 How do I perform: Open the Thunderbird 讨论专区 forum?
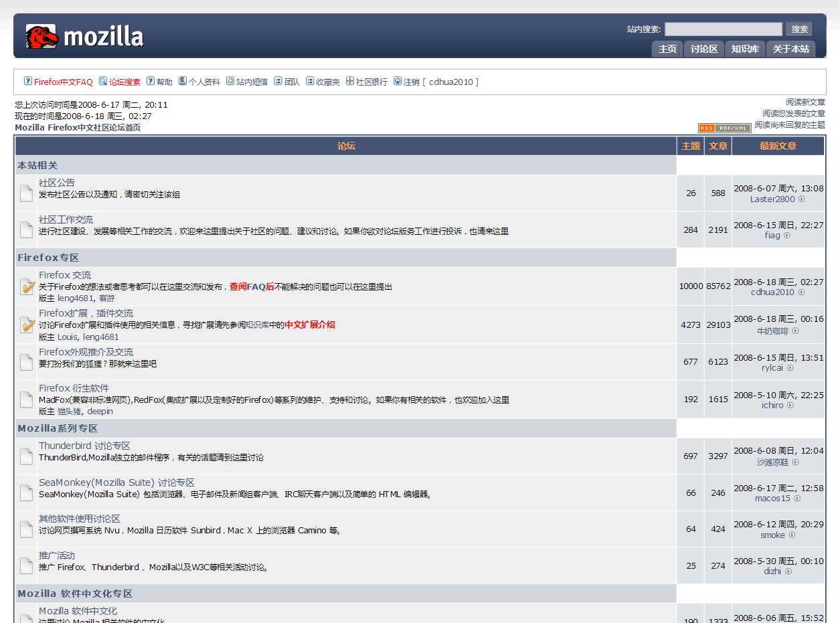84,446
